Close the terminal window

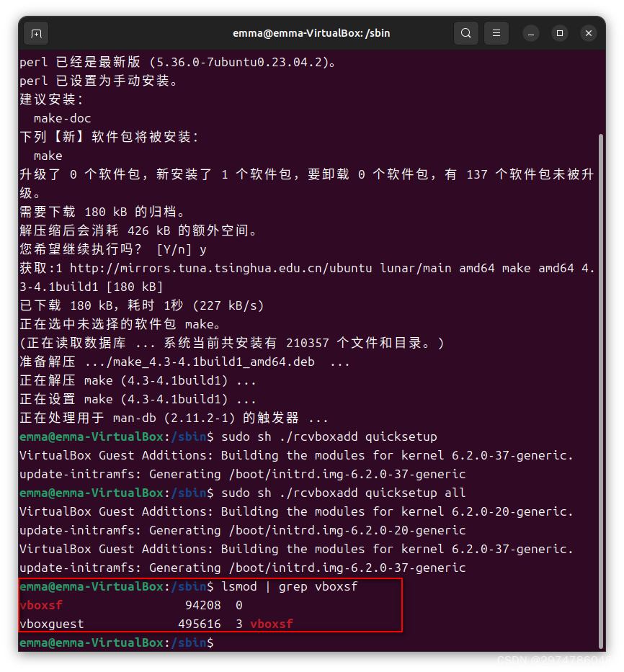click(x=589, y=33)
